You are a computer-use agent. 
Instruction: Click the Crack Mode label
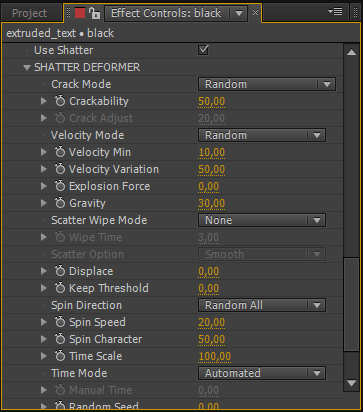pyautogui.click(x=81, y=84)
